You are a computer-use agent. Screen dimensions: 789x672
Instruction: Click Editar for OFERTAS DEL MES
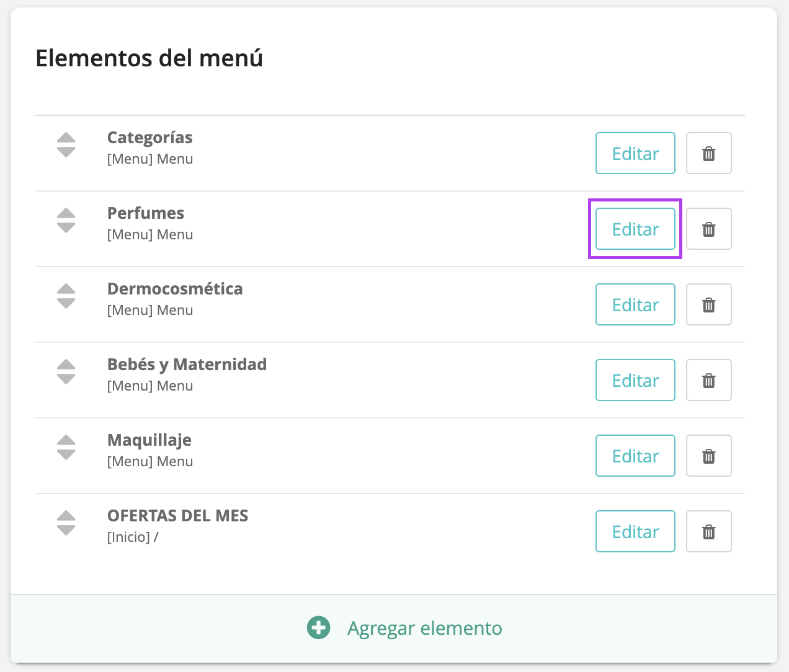click(635, 531)
